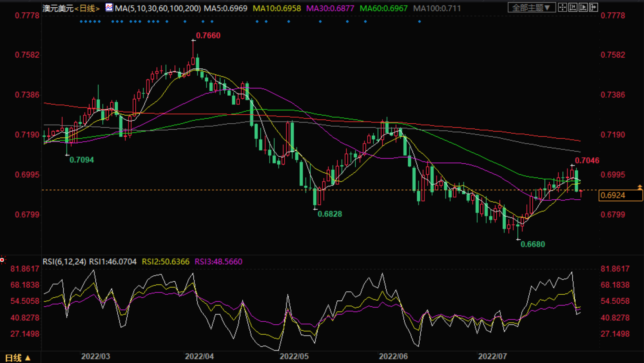
Task: Click the 0.6680 low price label
Action: click(533, 244)
